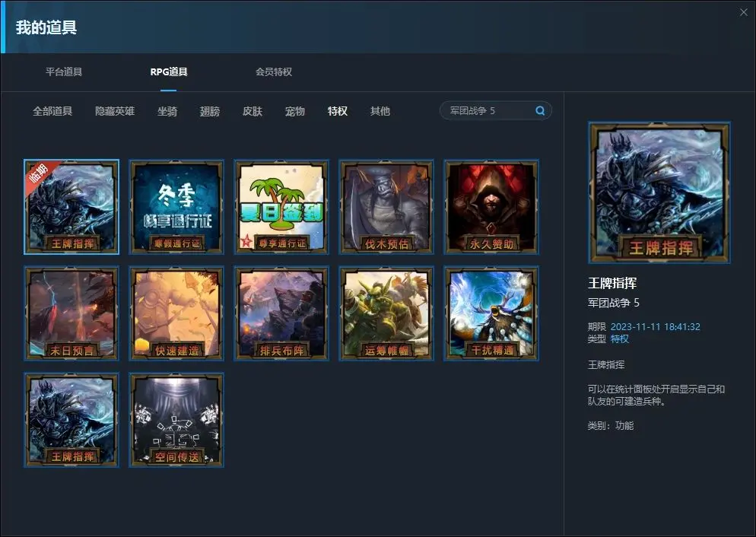Filter items by 其他
756x537 pixels.
click(x=380, y=111)
